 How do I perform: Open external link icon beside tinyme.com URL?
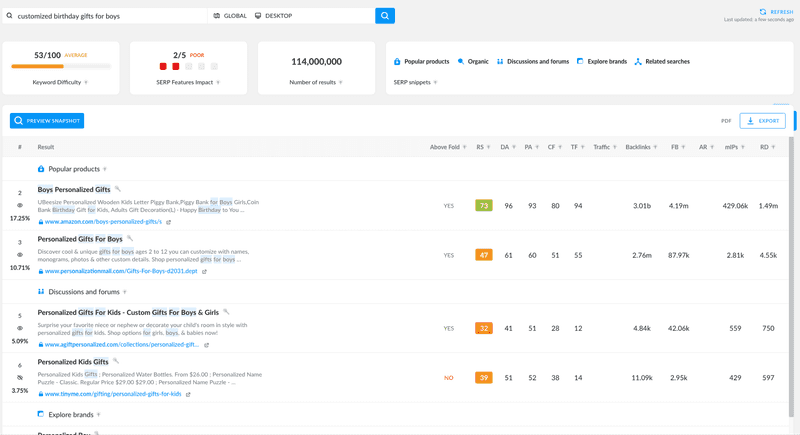[x=188, y=394]
